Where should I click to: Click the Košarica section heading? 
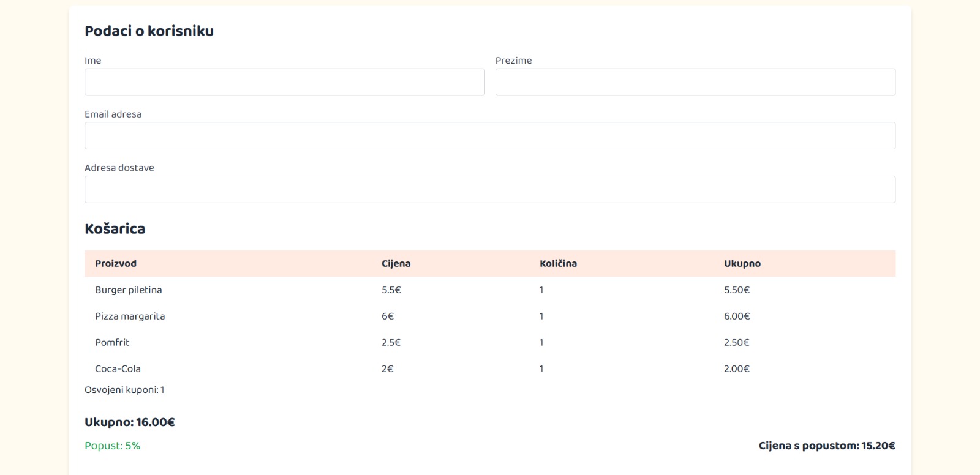[x=115, y=229]
